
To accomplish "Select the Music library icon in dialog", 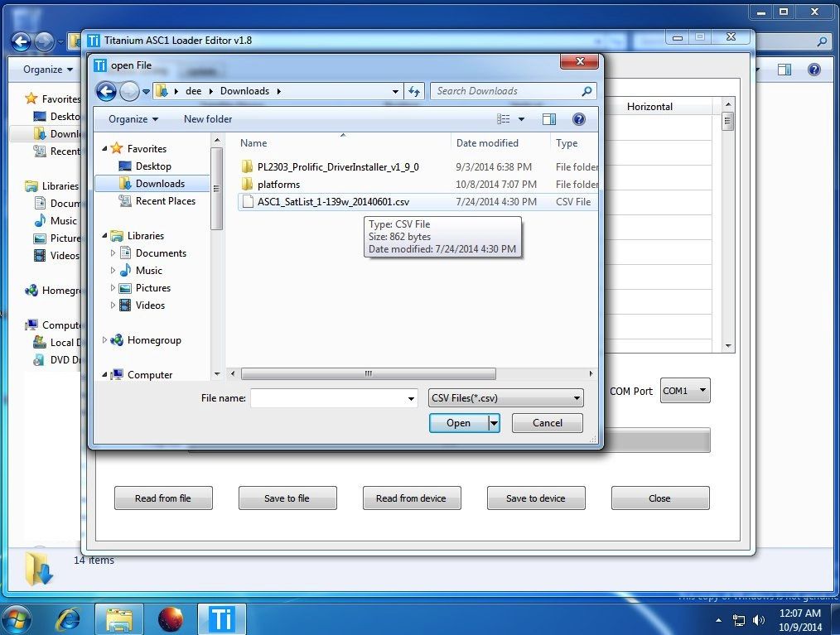I will 125,271.
